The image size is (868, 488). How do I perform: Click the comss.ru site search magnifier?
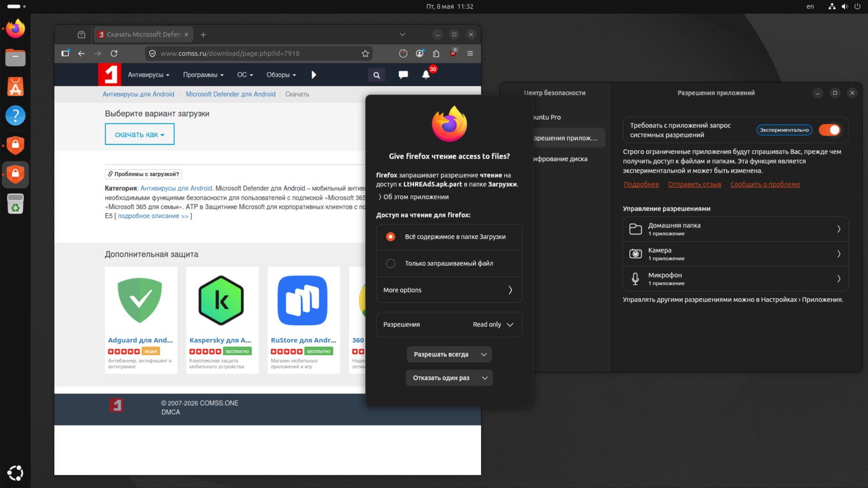click(x=377, y=75)
